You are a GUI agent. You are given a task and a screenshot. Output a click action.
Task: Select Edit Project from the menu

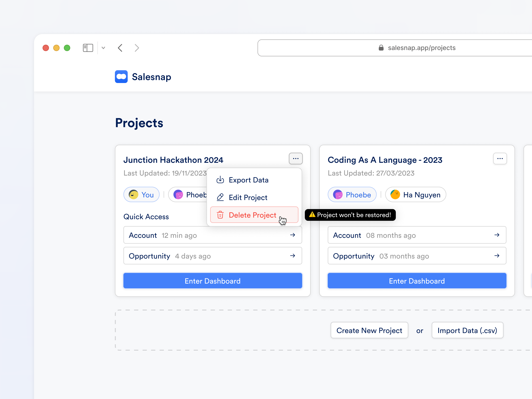click(x=248, y=197)
